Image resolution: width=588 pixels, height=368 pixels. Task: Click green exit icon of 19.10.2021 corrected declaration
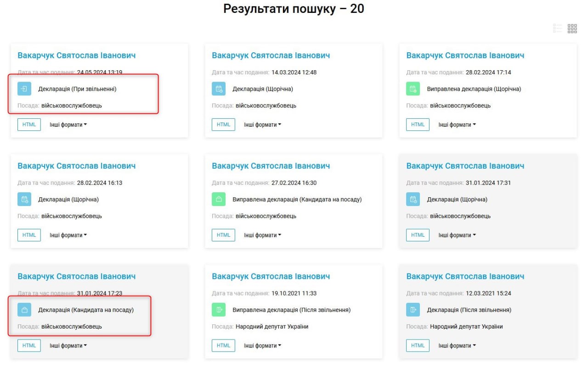[219, 310]
